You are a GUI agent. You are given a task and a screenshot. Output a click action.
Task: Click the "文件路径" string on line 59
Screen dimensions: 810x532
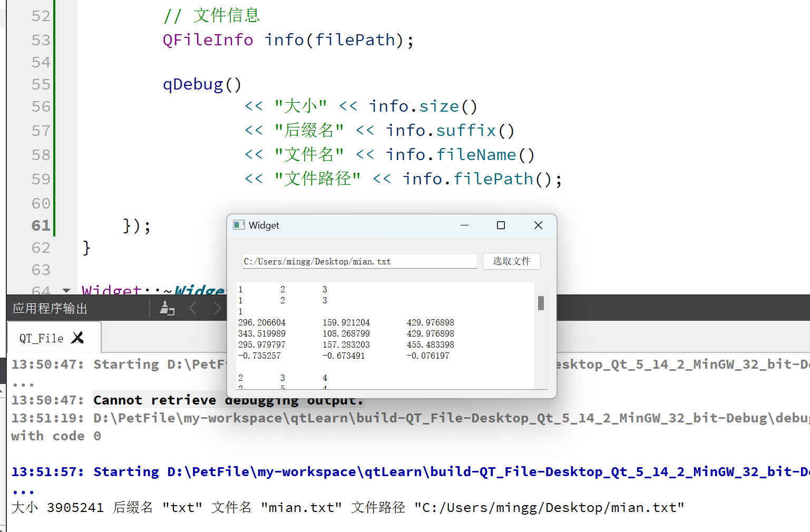coord(317,179)
